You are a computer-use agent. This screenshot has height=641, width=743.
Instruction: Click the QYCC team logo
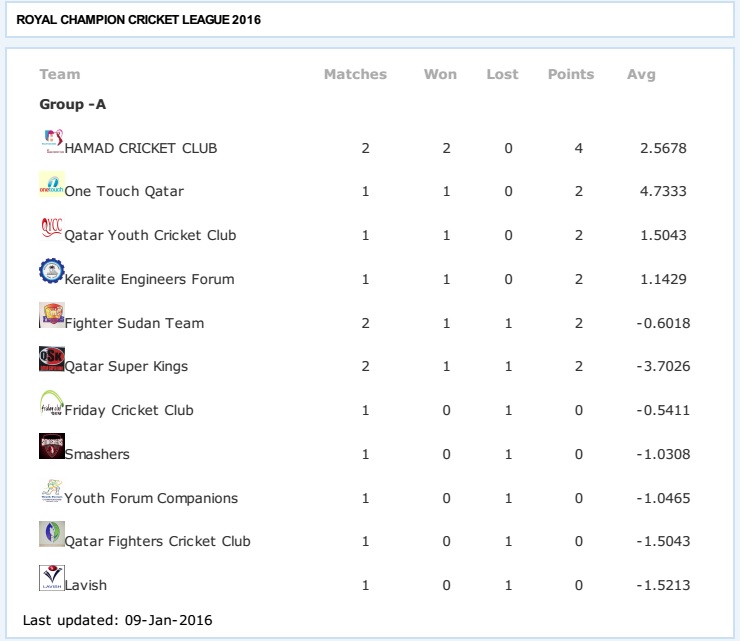[52, 228]
